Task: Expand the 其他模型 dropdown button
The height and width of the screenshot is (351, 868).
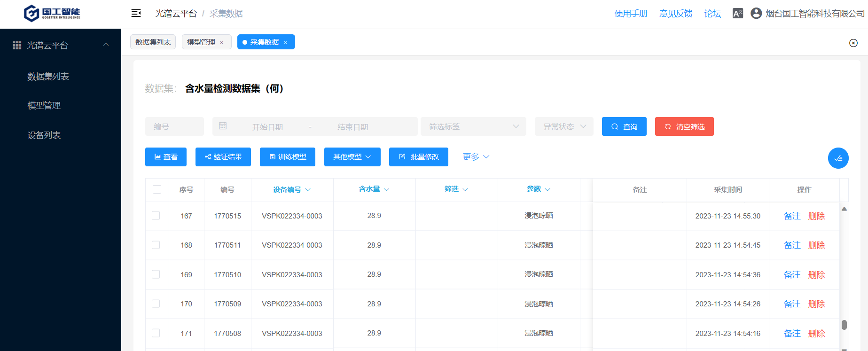Action: tap(352, 157)
